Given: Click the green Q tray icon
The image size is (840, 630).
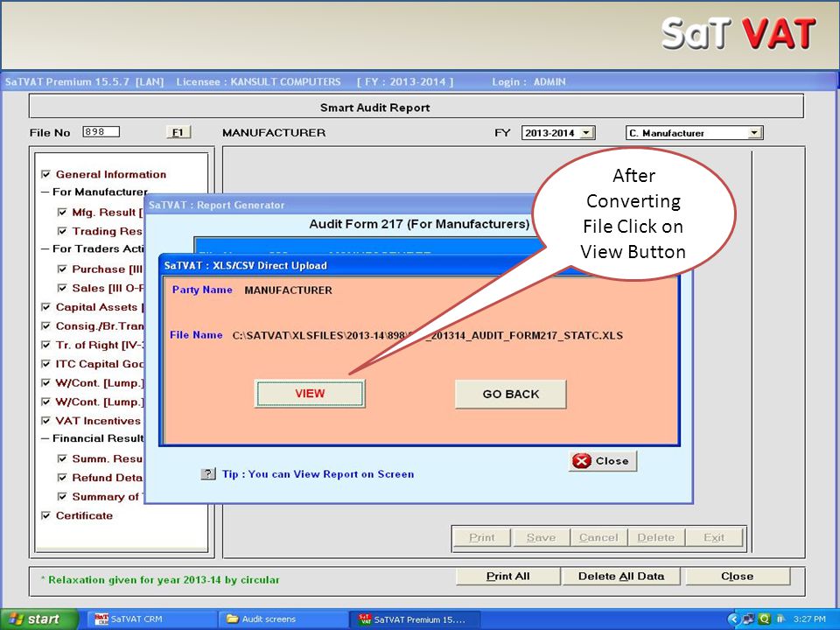Looking at the screenshot, I should click(x=765, y=619).
